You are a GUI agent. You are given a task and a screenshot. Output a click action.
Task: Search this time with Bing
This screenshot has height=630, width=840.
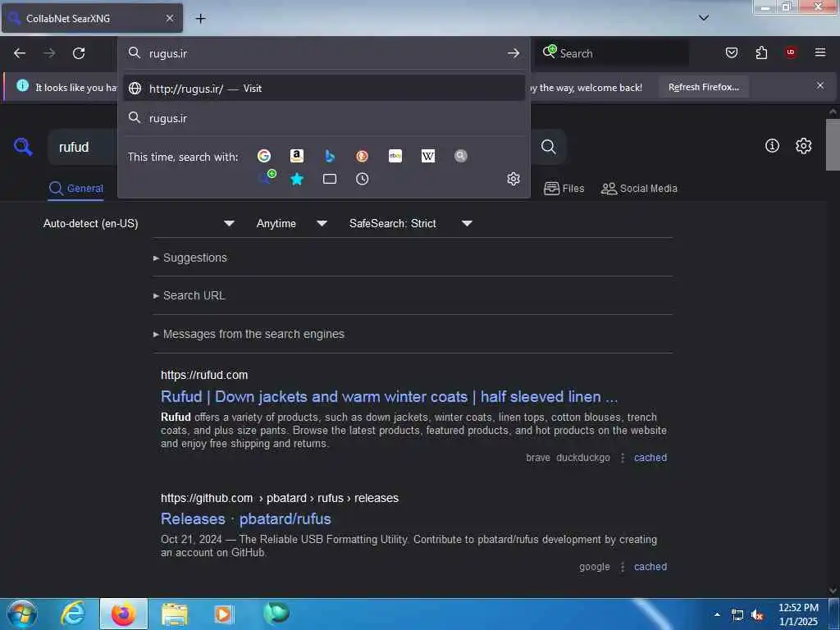tap(330, 156)
